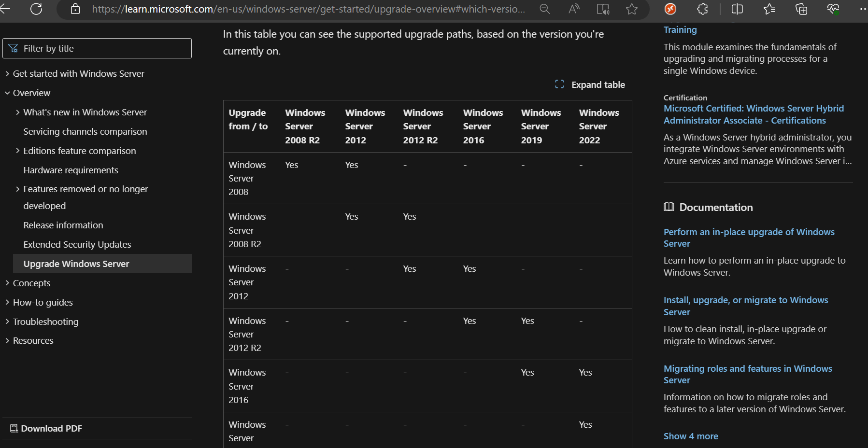Click the browser refresh icon
This screenshot has height=448, width=868.
pyautogui.click(x=36, y=9)
